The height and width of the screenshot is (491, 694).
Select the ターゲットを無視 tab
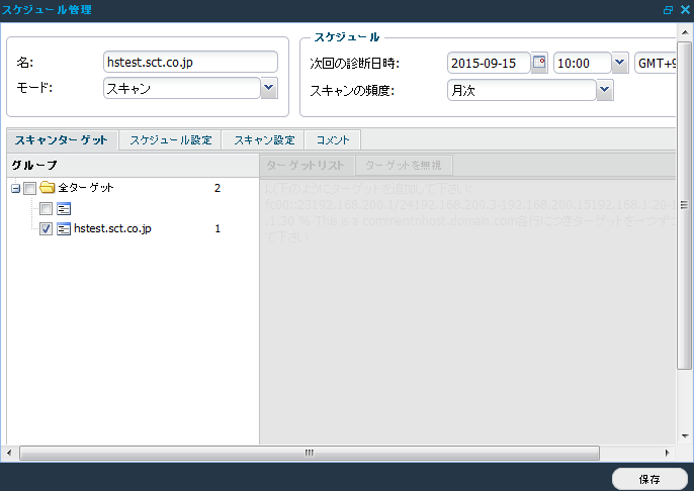tap(404, 166)
